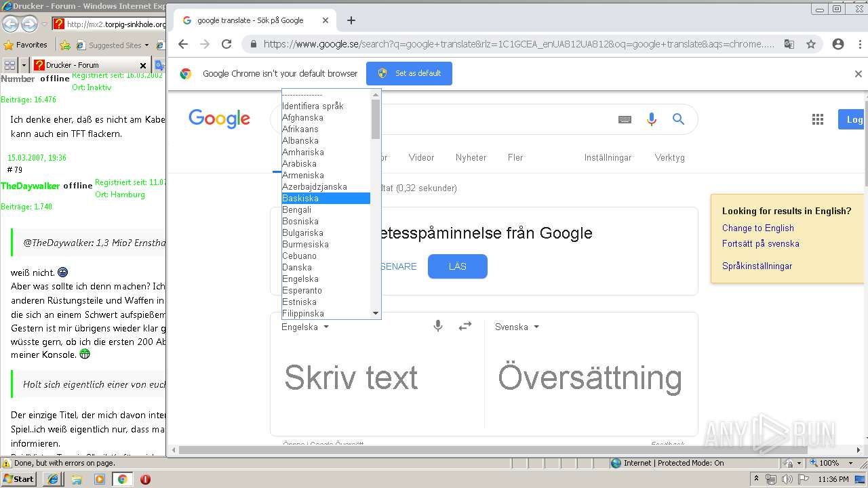Image resolution: width=868 pixels, height=488 pixels.
Task: Click the Windows Start button
Action: (18, 479)
